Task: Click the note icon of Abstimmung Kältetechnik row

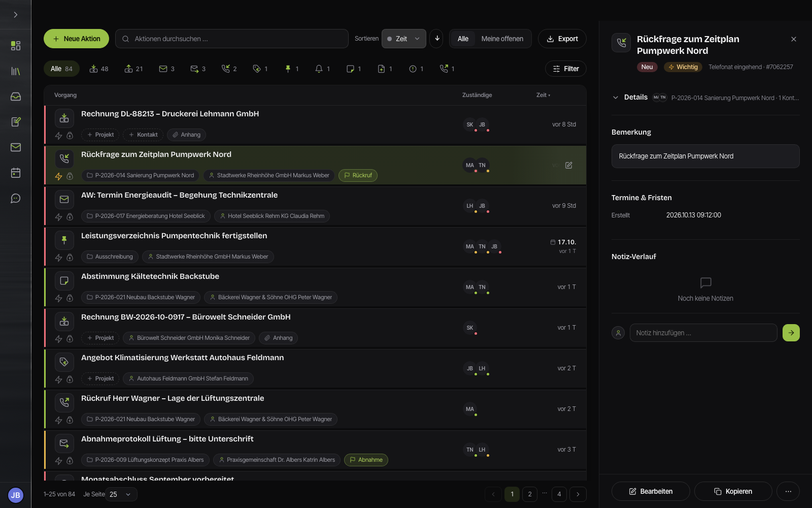Action: coord(64,280)
